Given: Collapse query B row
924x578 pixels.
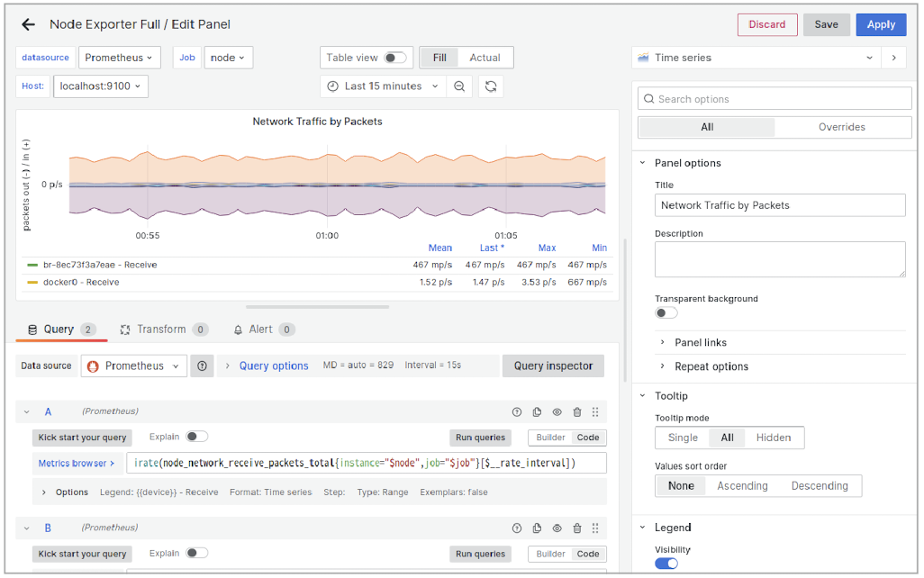Looking at the screenshot, I should [x=26, y=528].
